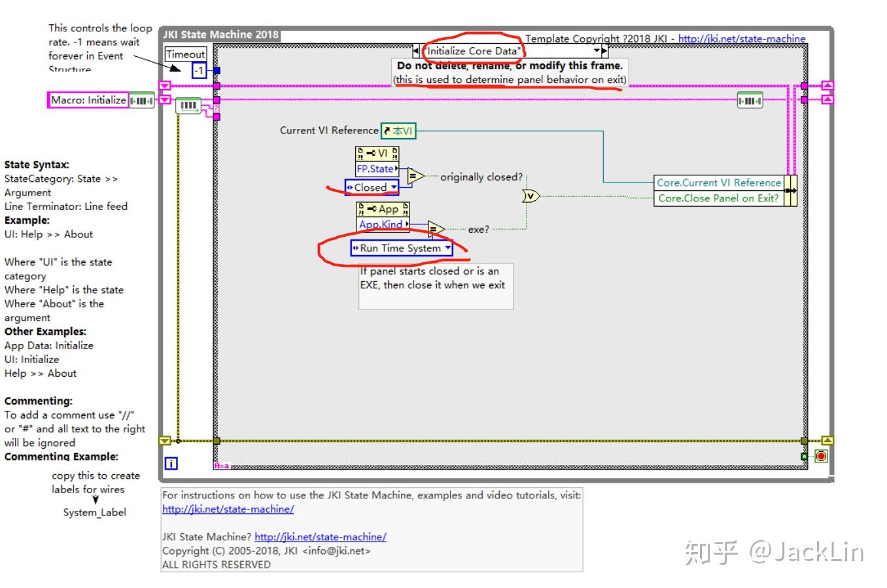This screenshot has height=588, width=887.
Task: Select the Core.Close Panel on Exit? element
Action: point(719,198)
